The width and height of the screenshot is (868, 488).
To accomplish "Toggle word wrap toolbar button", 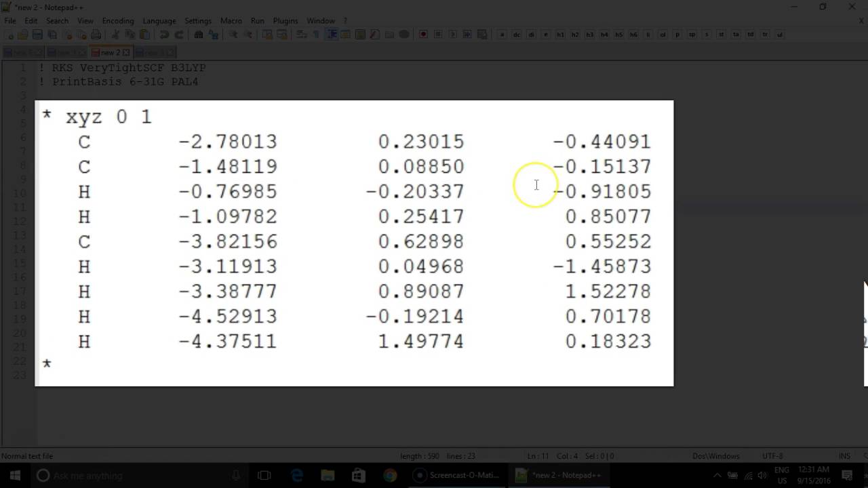I will click(x=300, y=35).
